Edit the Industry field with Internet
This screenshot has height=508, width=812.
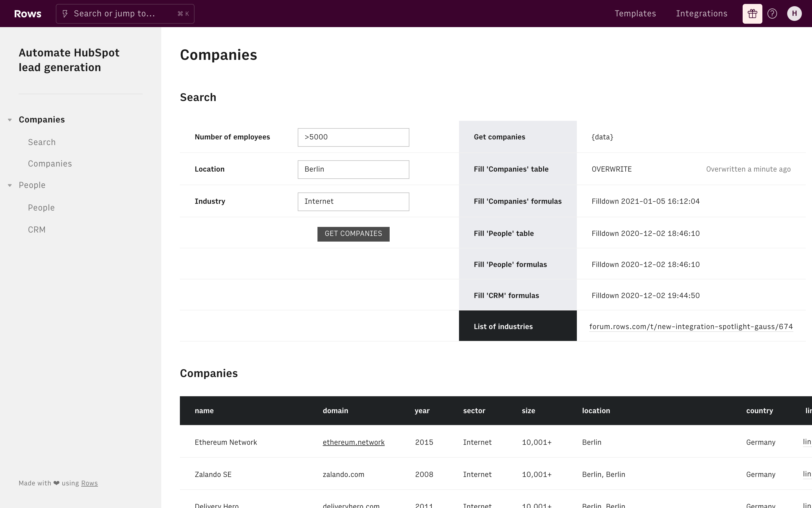[x=353, y=202]
